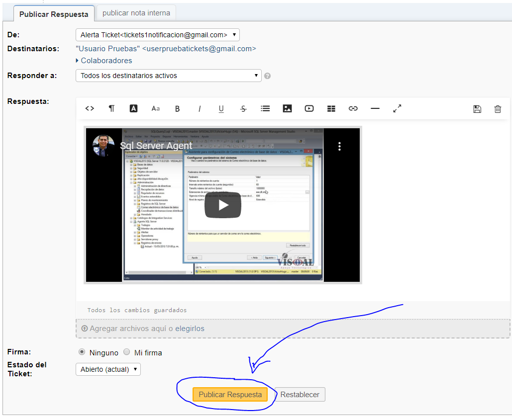Screen dimensions: 512x420
Task: Play the Sql Server Agent video
Action: pos(223,205)
